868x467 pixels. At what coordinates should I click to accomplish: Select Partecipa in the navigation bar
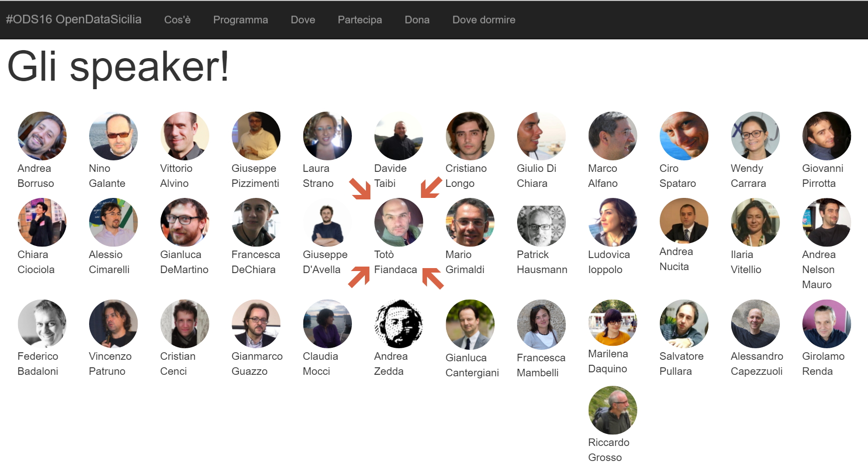(x=359, y=20)
